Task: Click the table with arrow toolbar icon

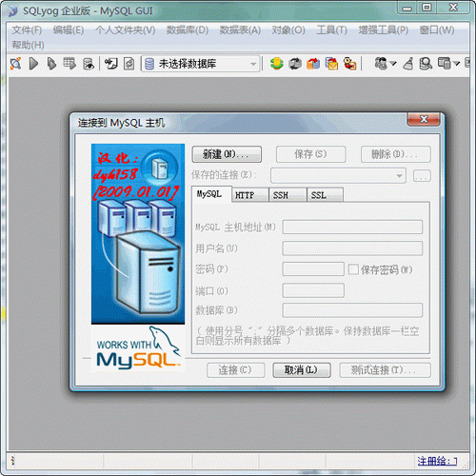Action: click(x=69, y=64)
